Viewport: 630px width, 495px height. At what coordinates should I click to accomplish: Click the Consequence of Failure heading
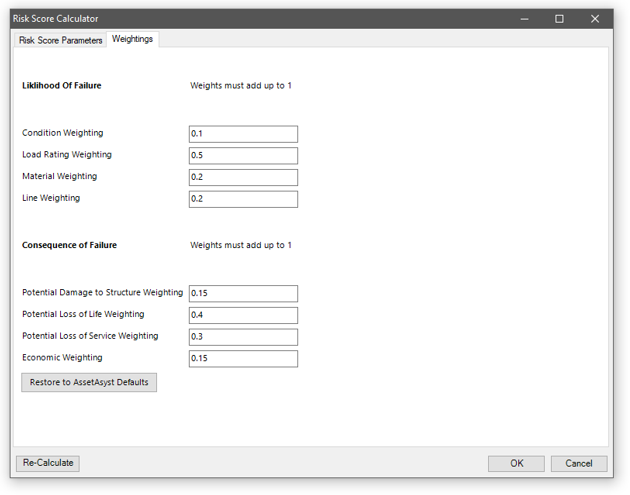pos(69,245)
